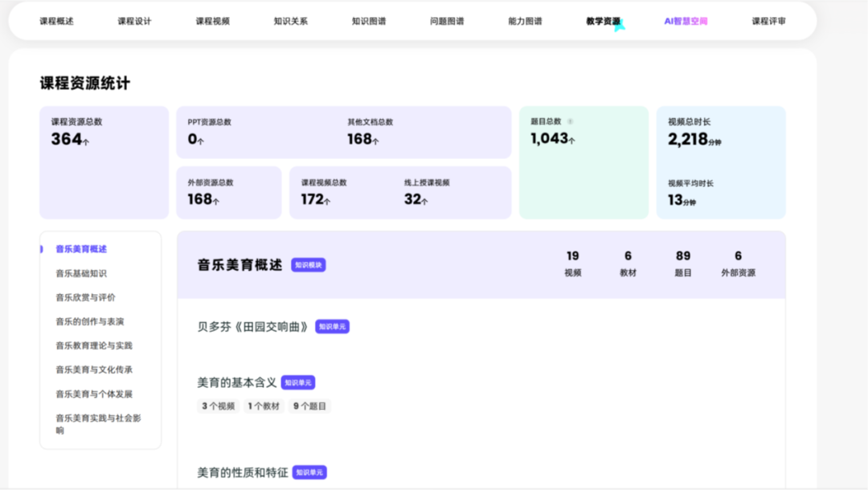
Task: Select 音乐基础知识 in the sidebar
Action: pos(81,273)
